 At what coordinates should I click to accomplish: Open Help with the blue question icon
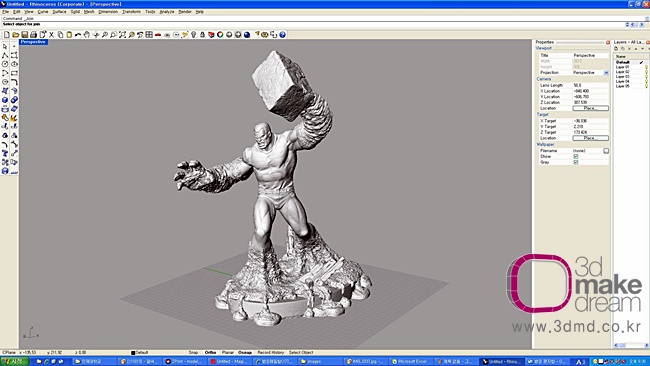click(x=282, y=35)
